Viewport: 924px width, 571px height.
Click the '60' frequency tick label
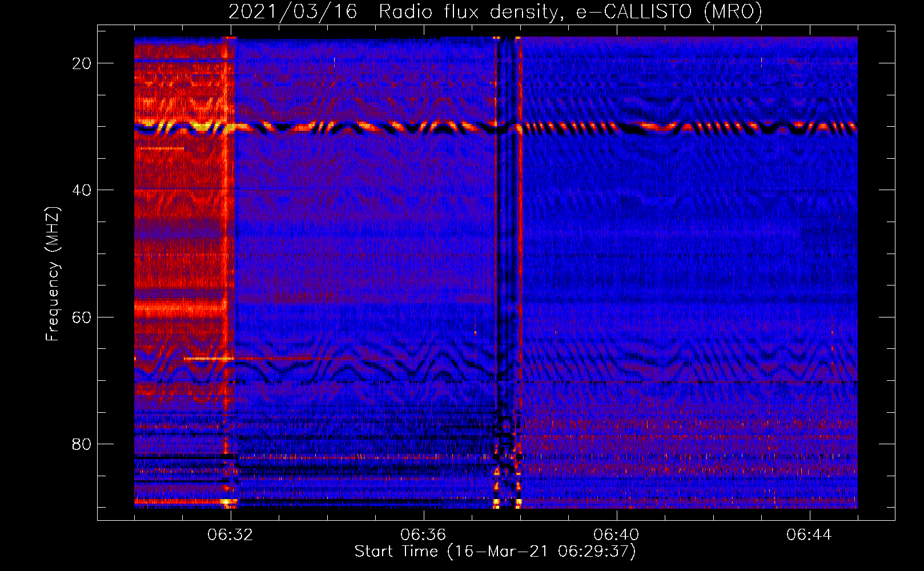[x=82, y=317]
